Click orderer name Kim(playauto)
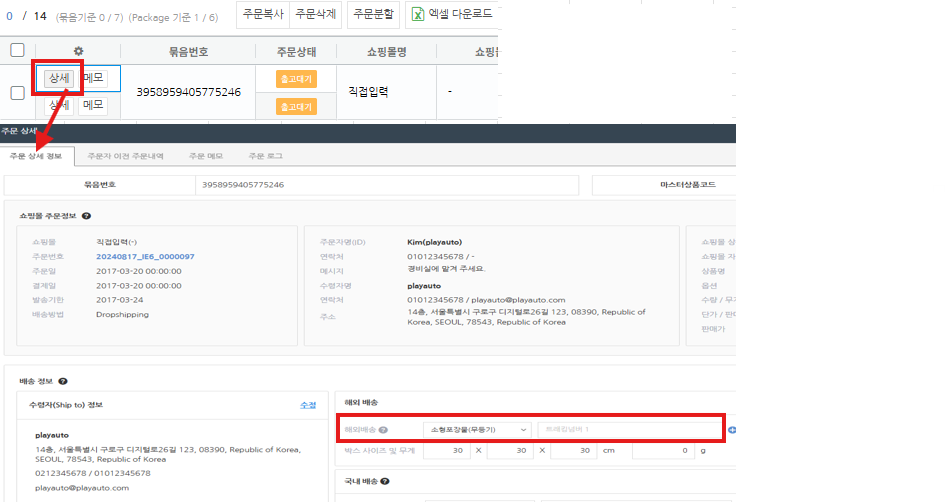Viewport: 946px width, 502px height. [434, 242]
